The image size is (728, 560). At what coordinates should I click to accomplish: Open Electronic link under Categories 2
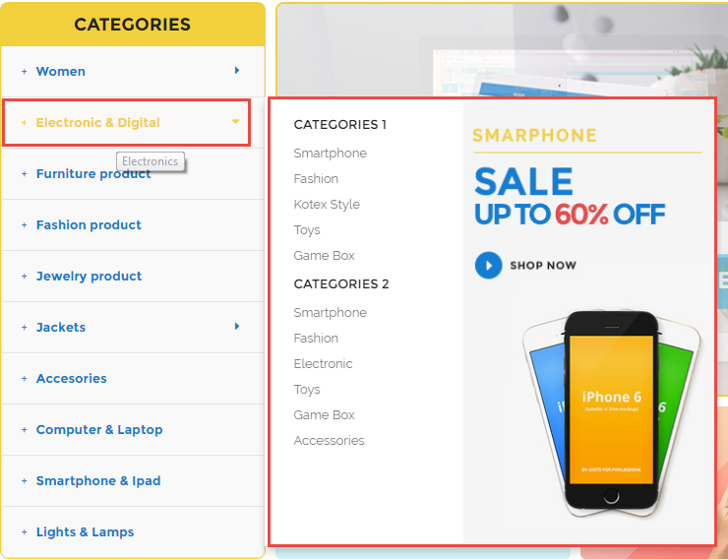click(x=323, y=363)
